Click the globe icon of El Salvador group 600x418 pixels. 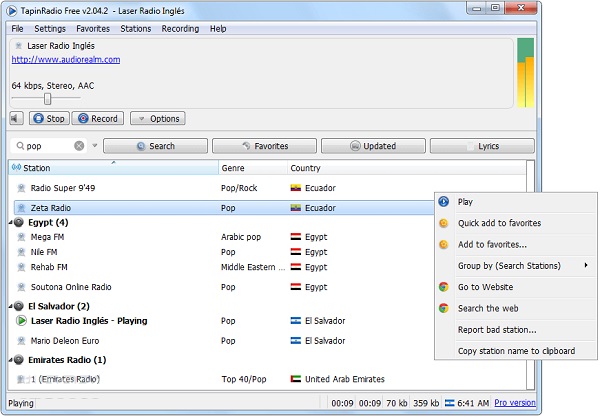point(19,306)
